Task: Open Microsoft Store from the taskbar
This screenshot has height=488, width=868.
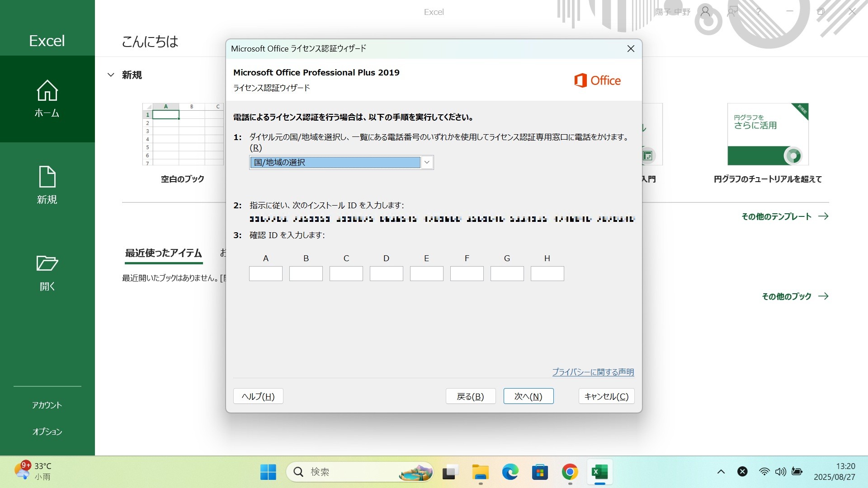Action: point(540,472)
